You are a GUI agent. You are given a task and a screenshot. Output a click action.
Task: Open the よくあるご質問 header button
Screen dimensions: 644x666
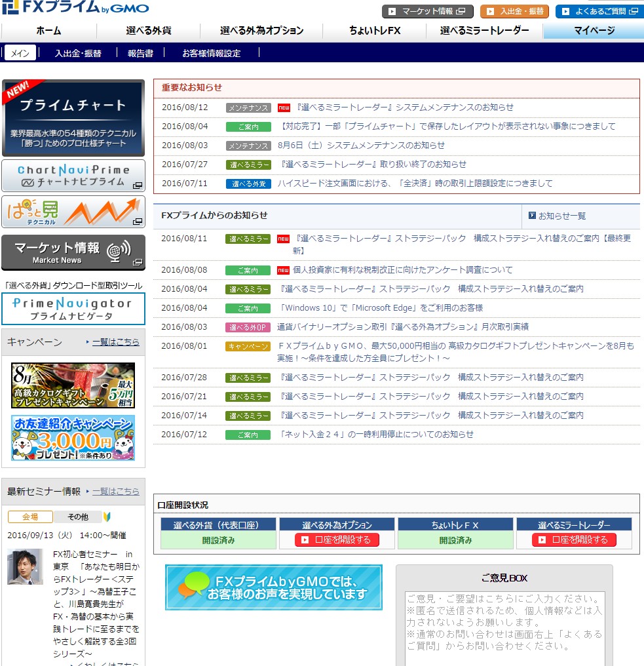coord(599,11)
